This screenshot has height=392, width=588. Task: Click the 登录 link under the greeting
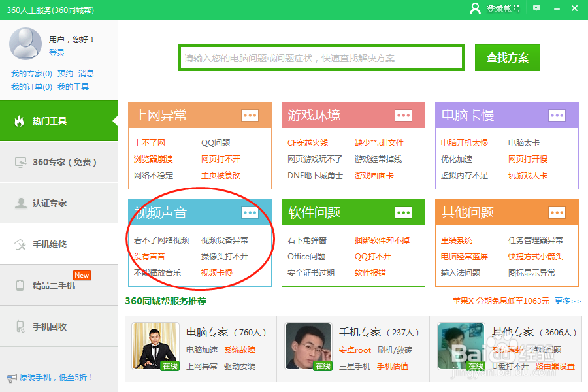pos(57,52)
